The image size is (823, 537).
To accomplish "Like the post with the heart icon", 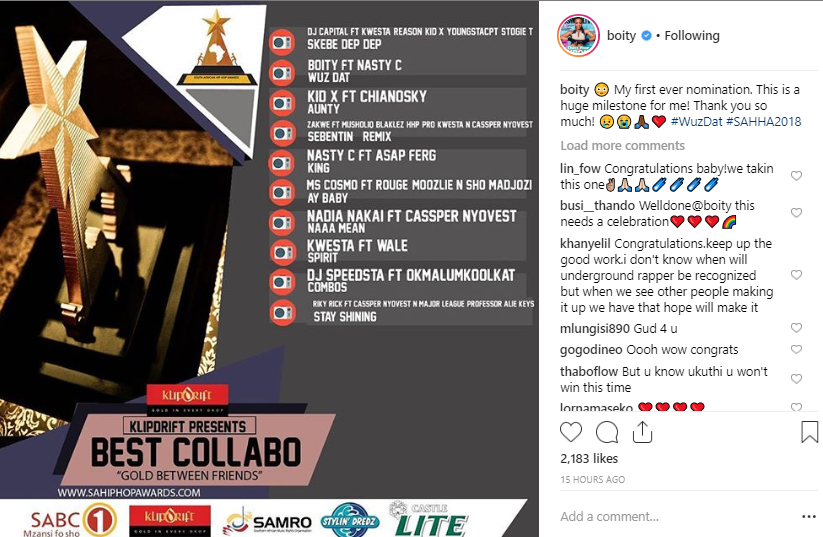I will [571, 432].
